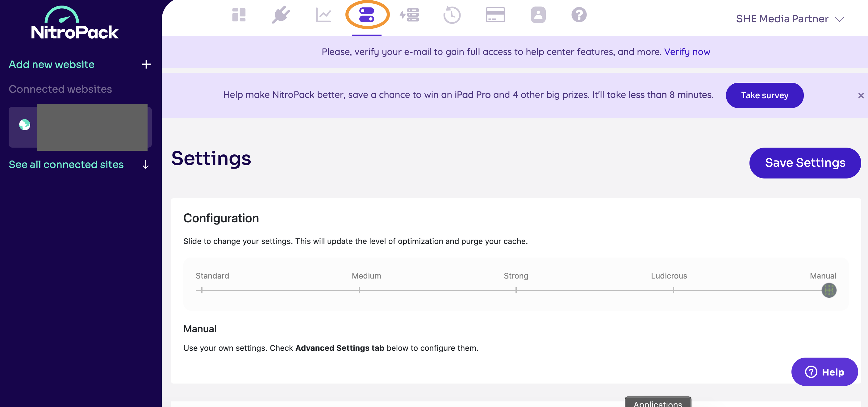The width and height of the screenshot is (868, 407).
Task: Expand See all connected sites list
Action: [66, 165]
